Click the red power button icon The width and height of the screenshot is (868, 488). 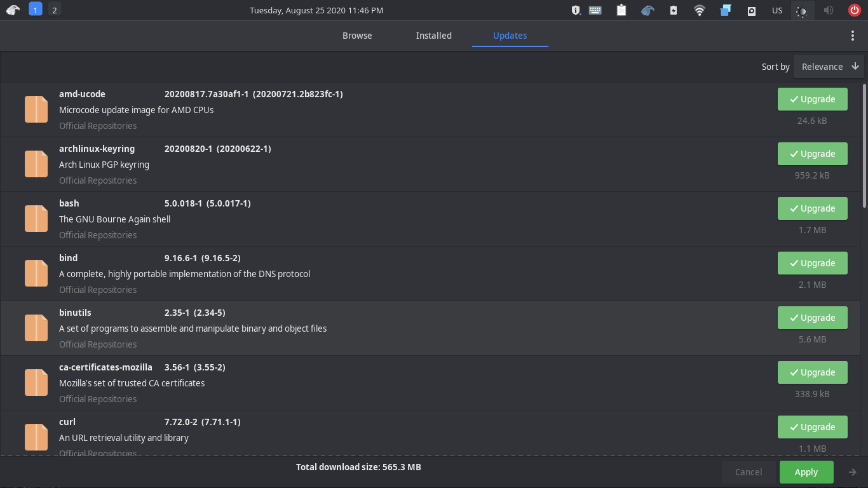pos(855,10)
